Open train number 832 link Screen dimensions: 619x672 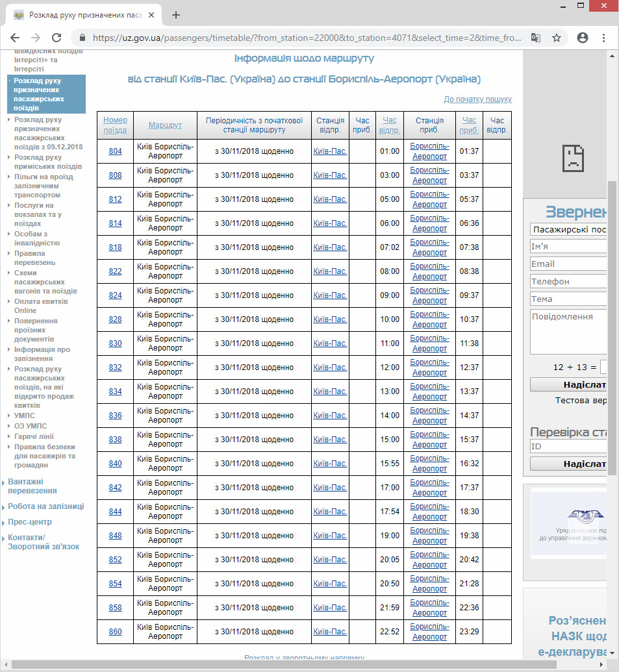tap(115, 367)
